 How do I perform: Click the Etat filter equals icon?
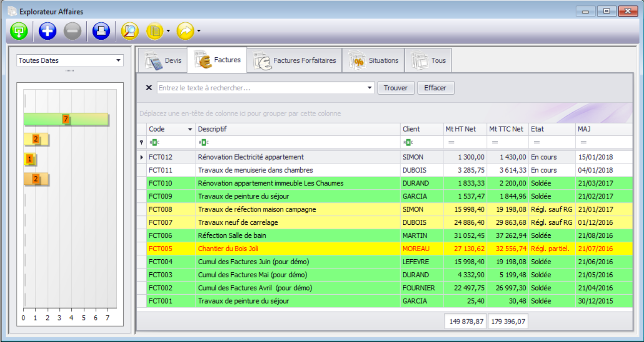(537, 143)
